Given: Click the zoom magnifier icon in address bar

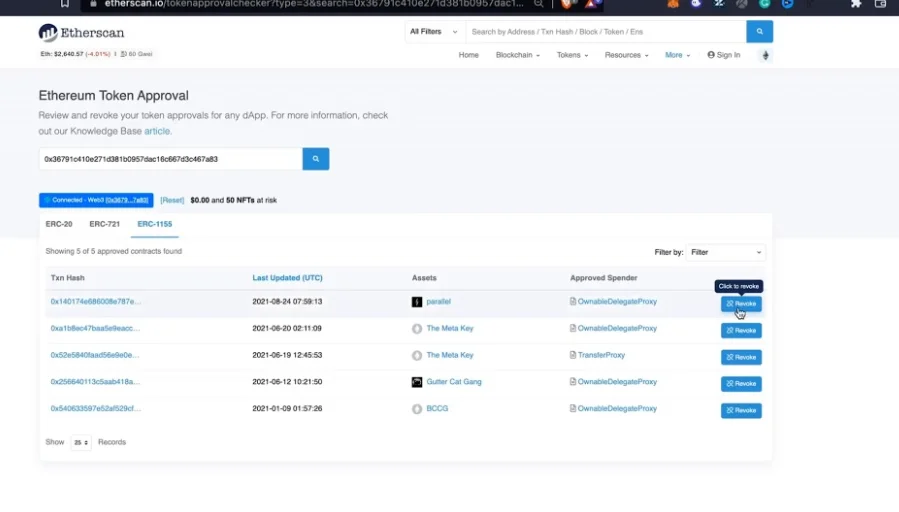Looking at the screenshot, I should point(538,4).
